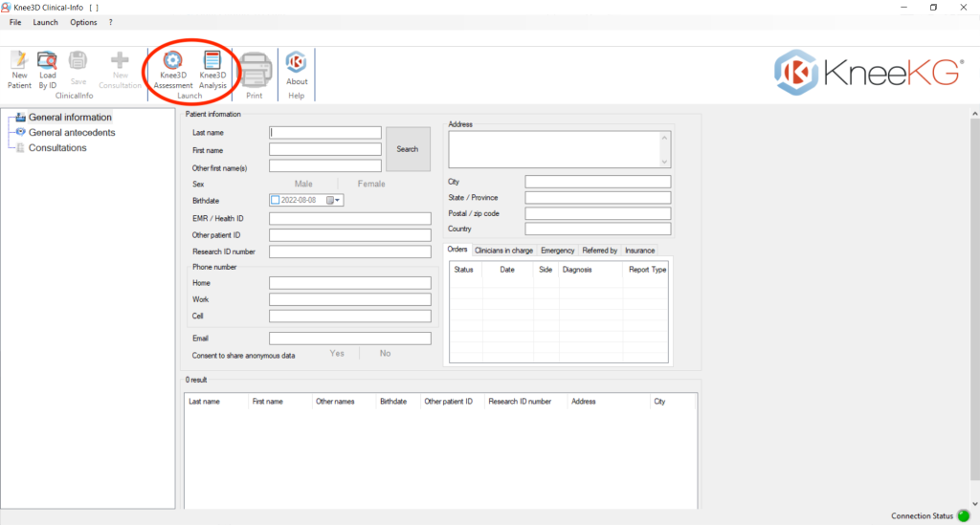Select Consultations in the tree
This screenshot has height=525, width=980.
(x=57, y=148)
